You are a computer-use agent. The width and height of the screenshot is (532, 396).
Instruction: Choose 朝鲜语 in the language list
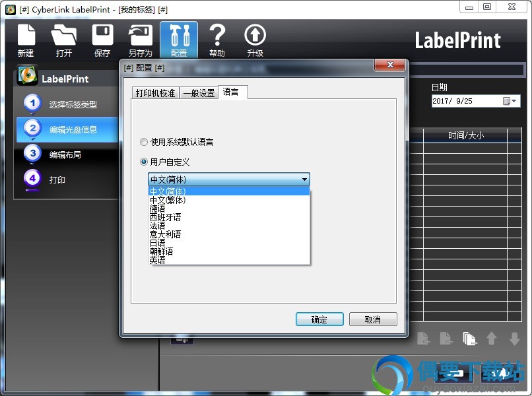coord(229,251)
